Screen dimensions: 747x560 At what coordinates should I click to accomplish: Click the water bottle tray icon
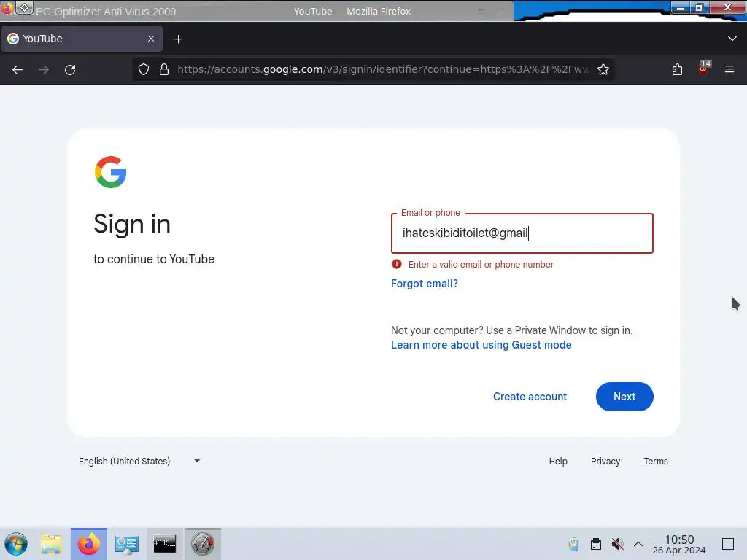pos(573,544)
